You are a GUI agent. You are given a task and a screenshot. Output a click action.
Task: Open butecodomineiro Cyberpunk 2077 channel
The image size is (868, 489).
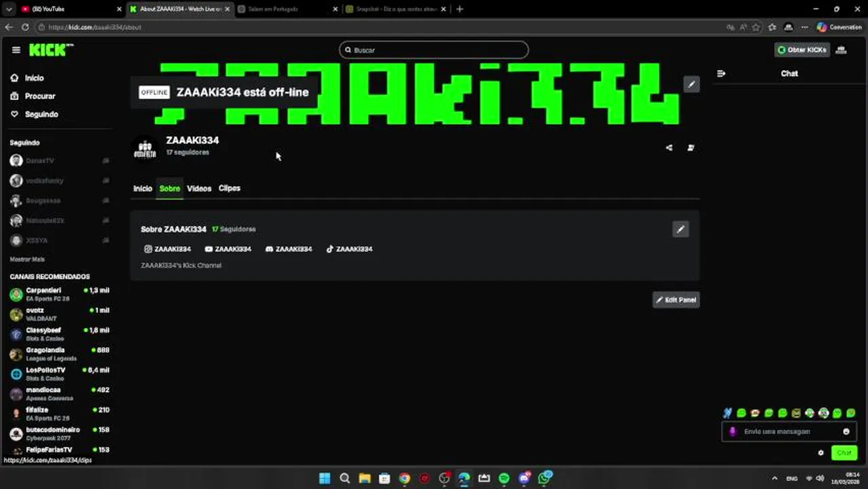pyautogui.click(x=60, y=433)
